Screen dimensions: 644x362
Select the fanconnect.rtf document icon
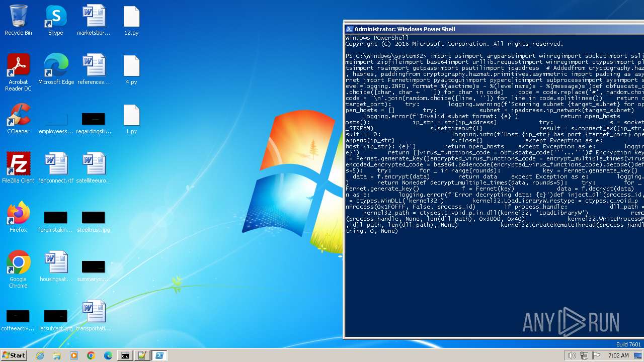pos(56,168)
